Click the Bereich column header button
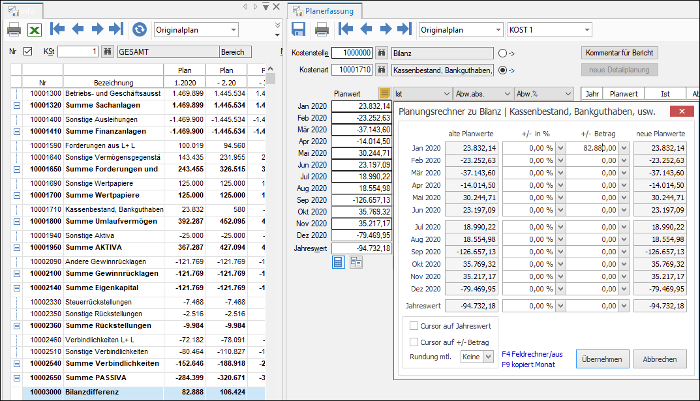Screen dimensions: 700x401 point(235,52)
